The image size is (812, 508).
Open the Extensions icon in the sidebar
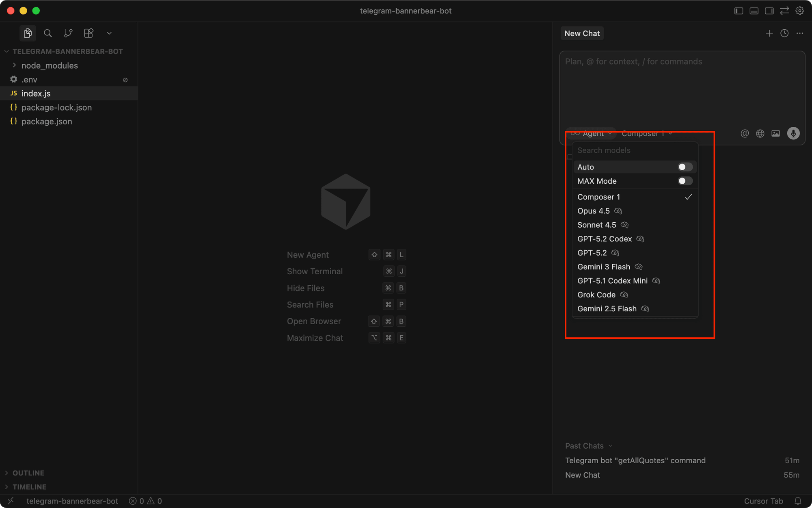click(x=89, y=33)
